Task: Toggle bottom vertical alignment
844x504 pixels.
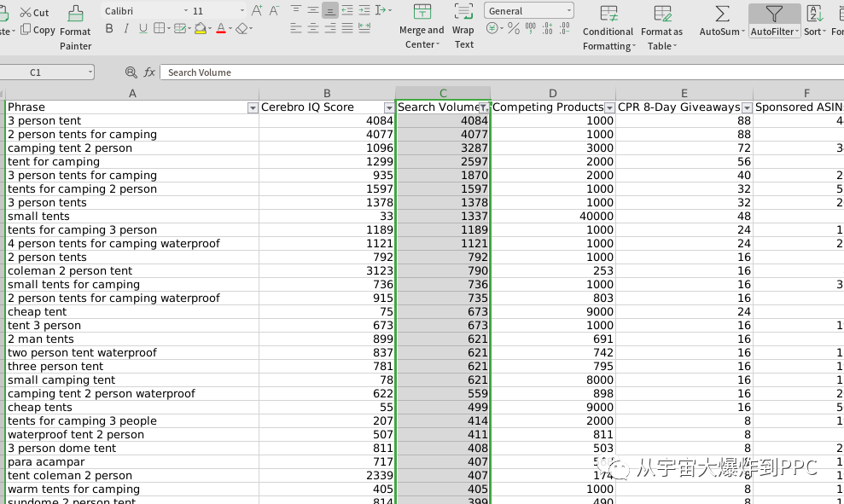Action: [x=330, y=11]
